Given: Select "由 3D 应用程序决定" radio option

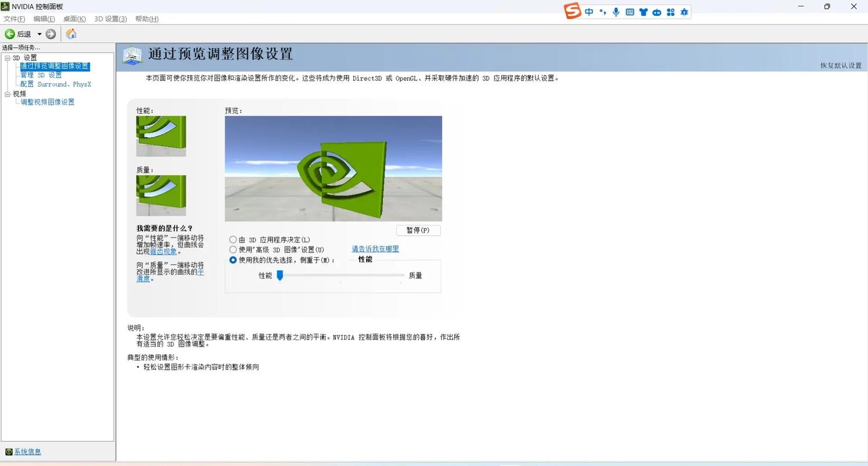Looking at the screenshot, I should pyautogui.click(x=233, y=239).
